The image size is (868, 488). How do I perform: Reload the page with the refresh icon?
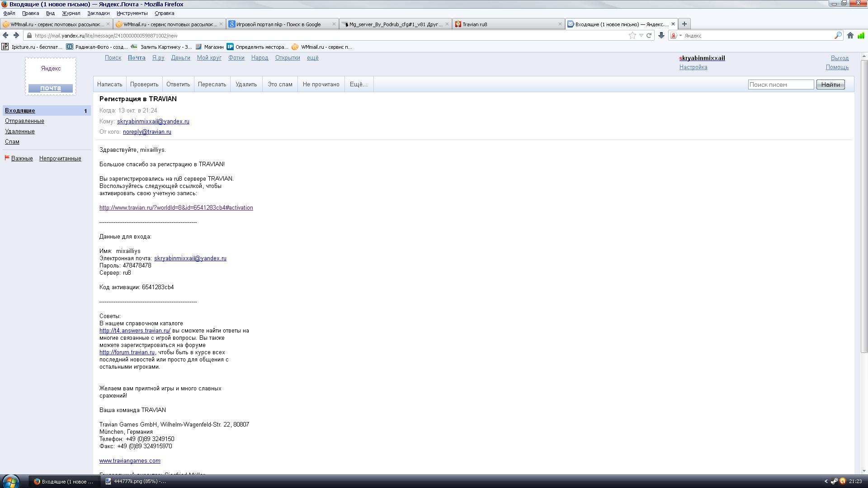649,35
